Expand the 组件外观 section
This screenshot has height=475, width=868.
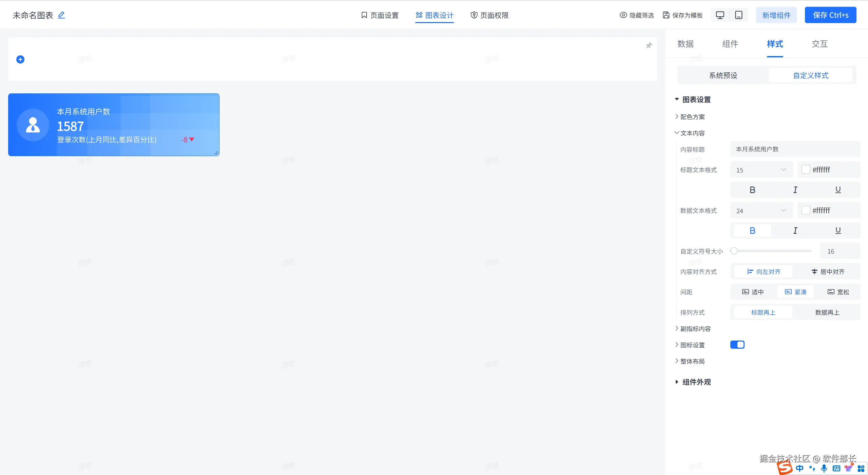(x=696, y=382)
